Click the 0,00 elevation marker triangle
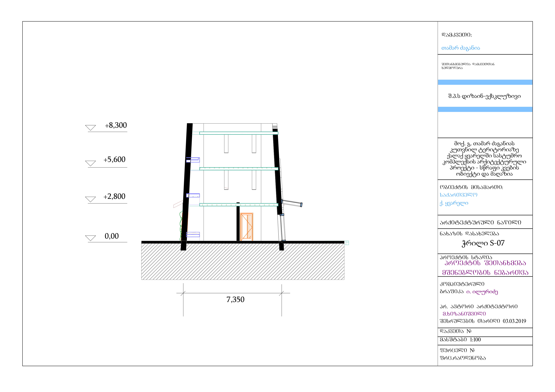555x392 pixels. coord(90,238)
